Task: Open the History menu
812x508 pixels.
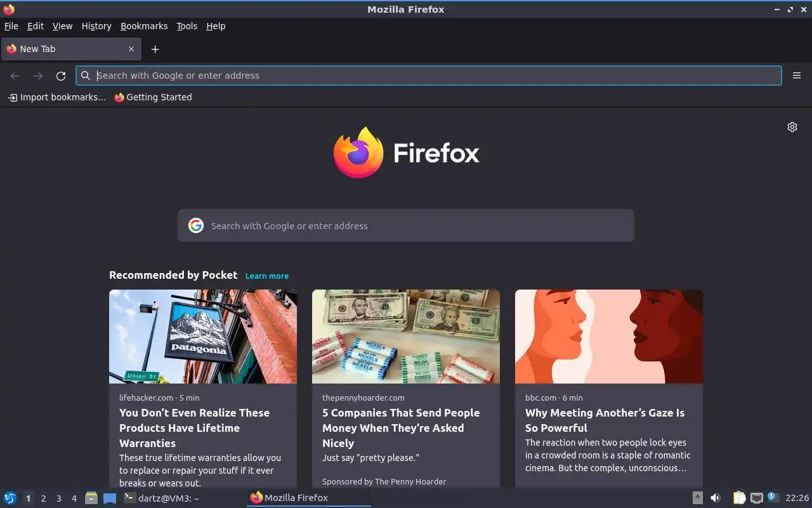Action: point(96,26)
